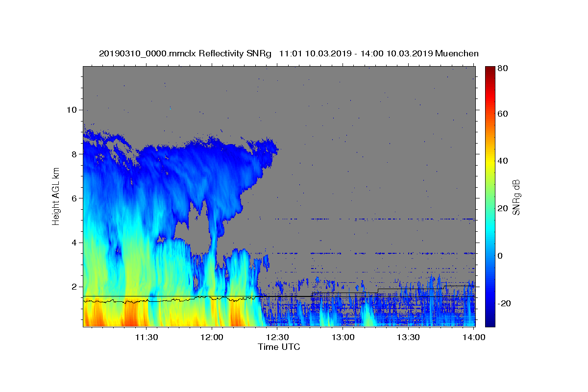Click the 'Muenchen' station name in title
The image size is (588, 392).
(457, 53)
